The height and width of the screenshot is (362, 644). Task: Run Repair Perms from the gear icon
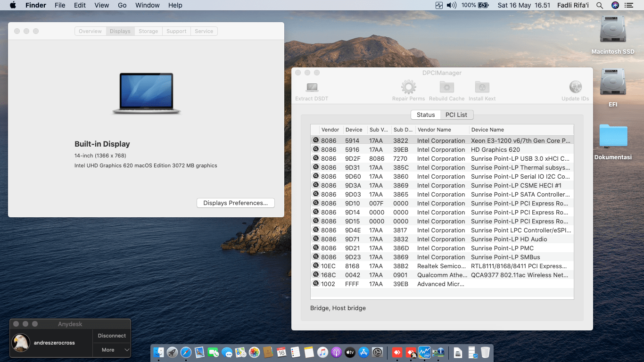(408, 87)
